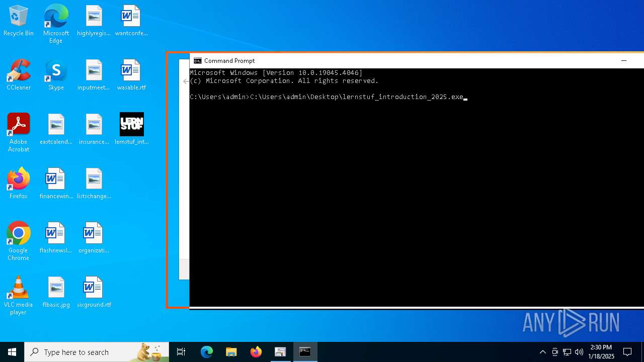The image size is (644, 362).
Task: Click the Meet Now tray icon
Action: pos(555,352)
